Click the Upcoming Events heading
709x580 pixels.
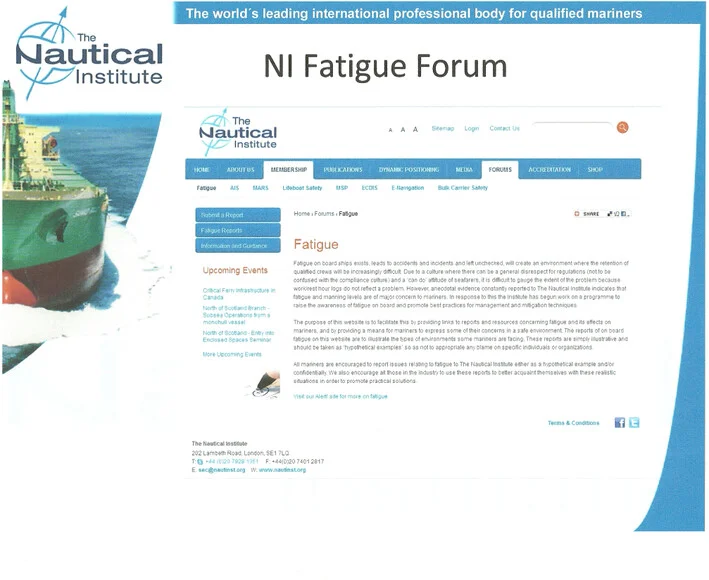(x=235, y=270)
